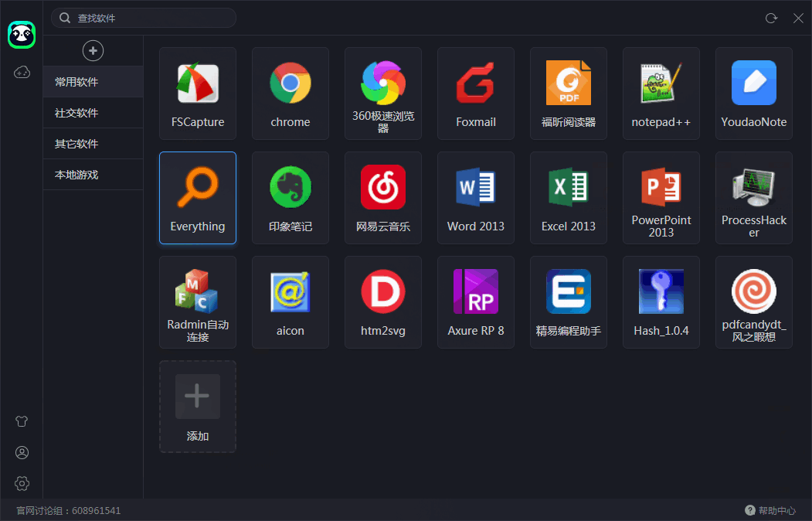Launch the Radmin自动连接 tile

(197, 302)
